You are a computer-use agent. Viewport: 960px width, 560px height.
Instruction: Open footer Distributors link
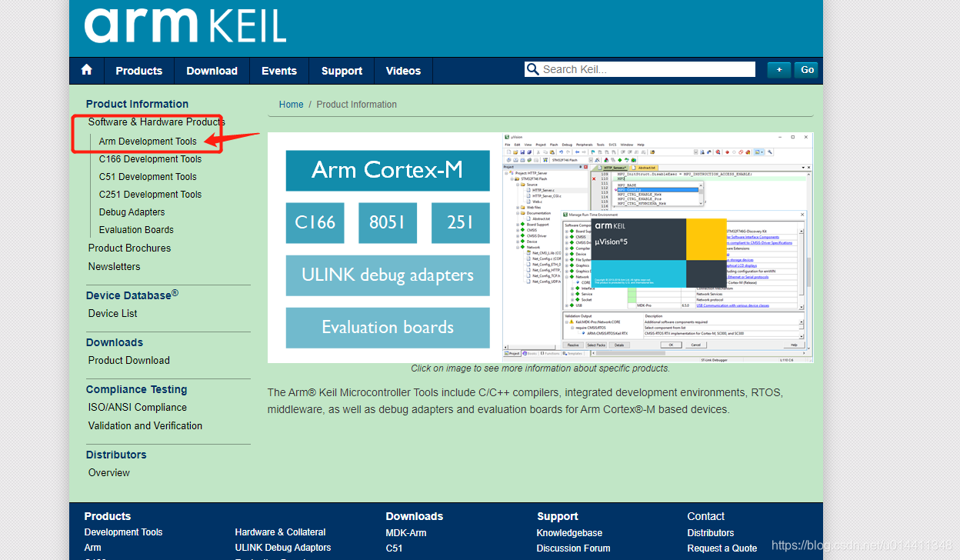pyautogui.click(x=710, y=533)
